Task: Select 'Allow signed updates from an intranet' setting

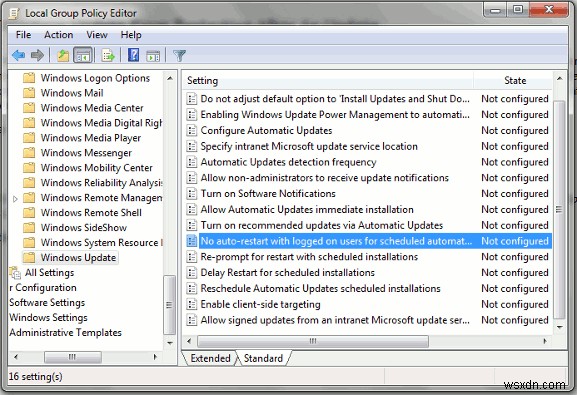Action: coord(368,320)
